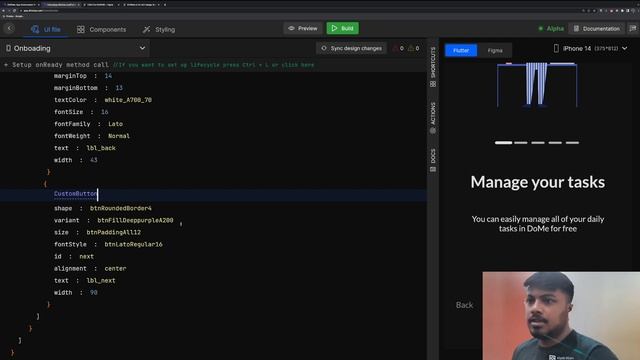
Task: Click the CustomButton component name
Action: [76, 194]
